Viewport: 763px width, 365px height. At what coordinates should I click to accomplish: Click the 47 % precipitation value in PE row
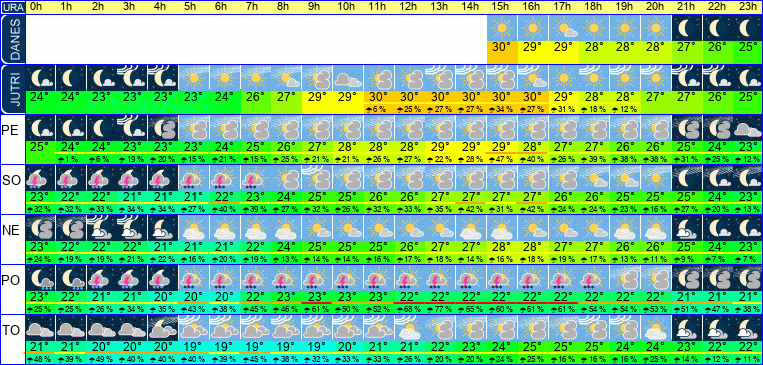(x=502, y=159)
